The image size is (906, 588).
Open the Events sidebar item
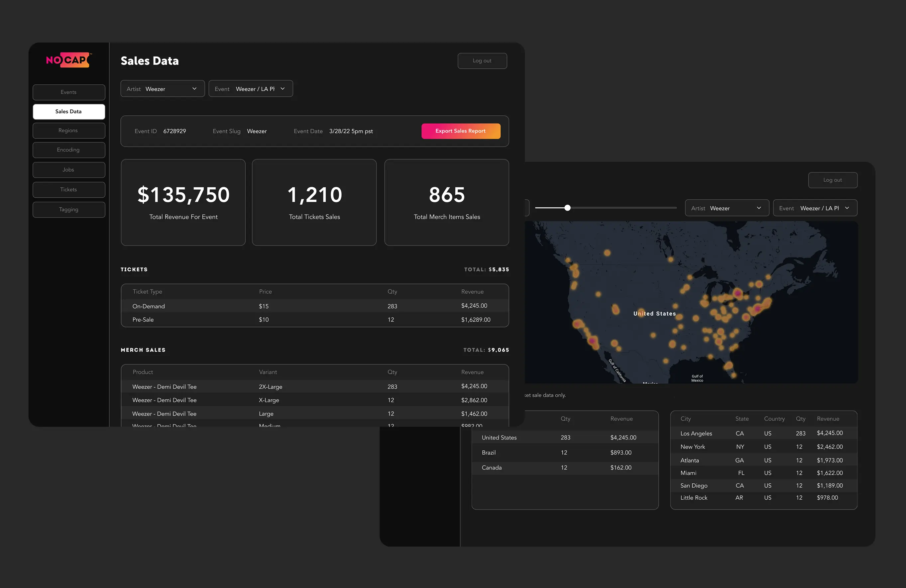point(69,92)
